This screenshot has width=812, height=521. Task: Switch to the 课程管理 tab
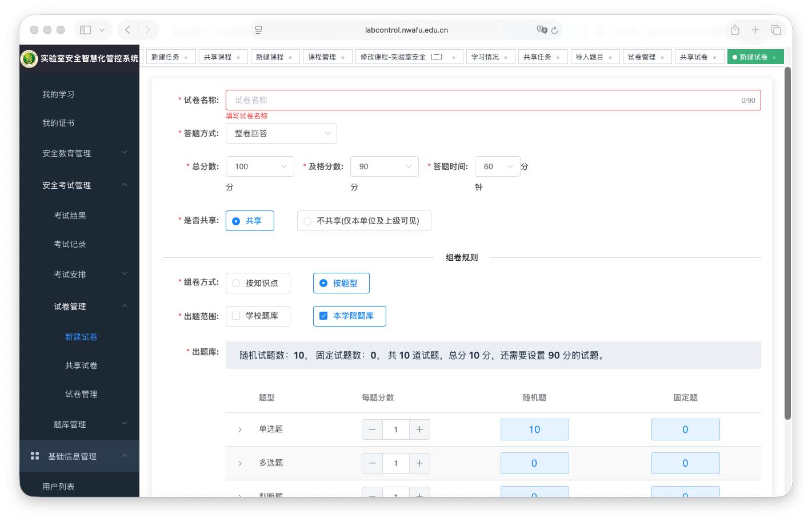(327, 57)
